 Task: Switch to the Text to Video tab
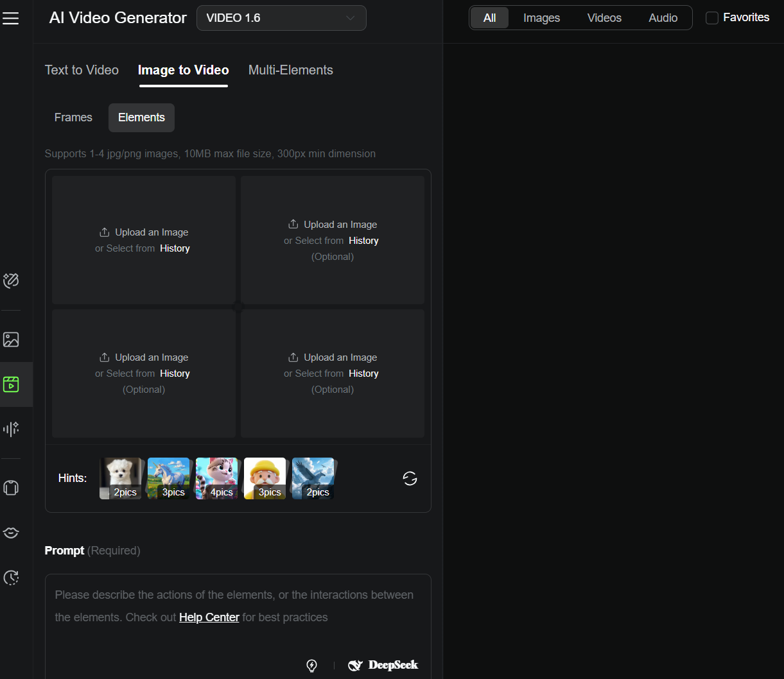point(82,70)
